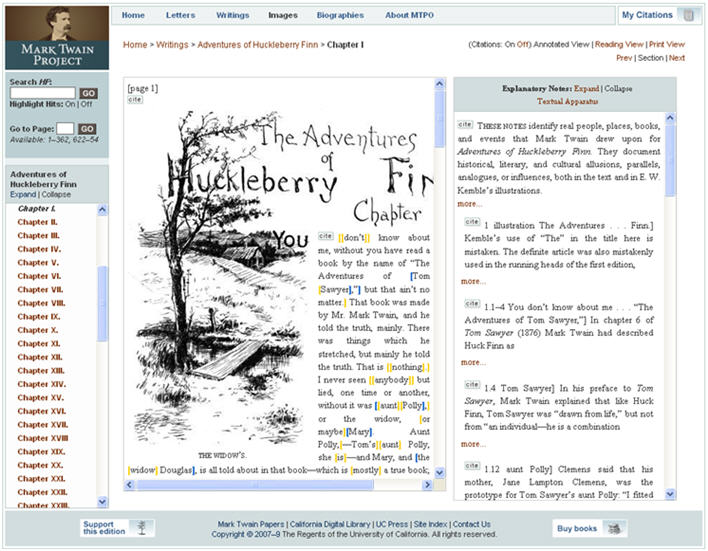Screen dimensions: 708x551
Task: Open the Home menu in the top nav
Action: 133,15
